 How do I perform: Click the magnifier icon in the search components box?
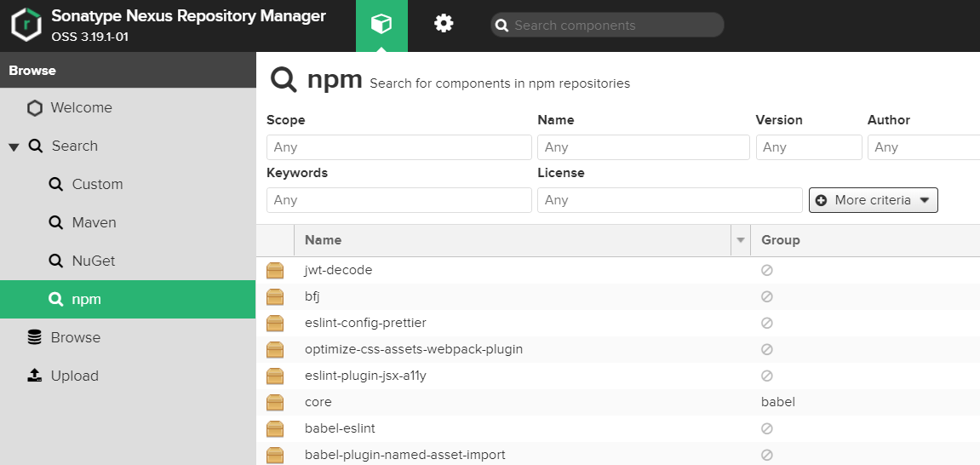pyautogui.click(x=501, y=25)
